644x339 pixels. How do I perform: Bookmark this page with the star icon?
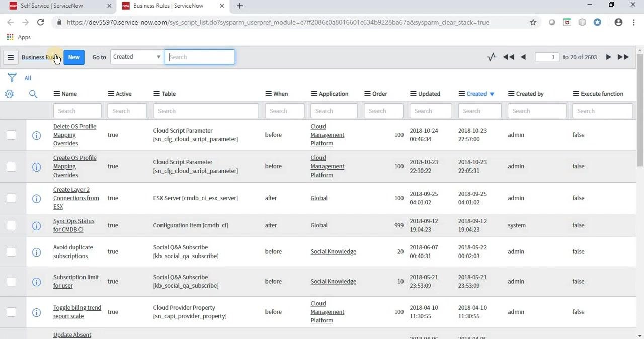pyautogui.click(x=533, y=22)
